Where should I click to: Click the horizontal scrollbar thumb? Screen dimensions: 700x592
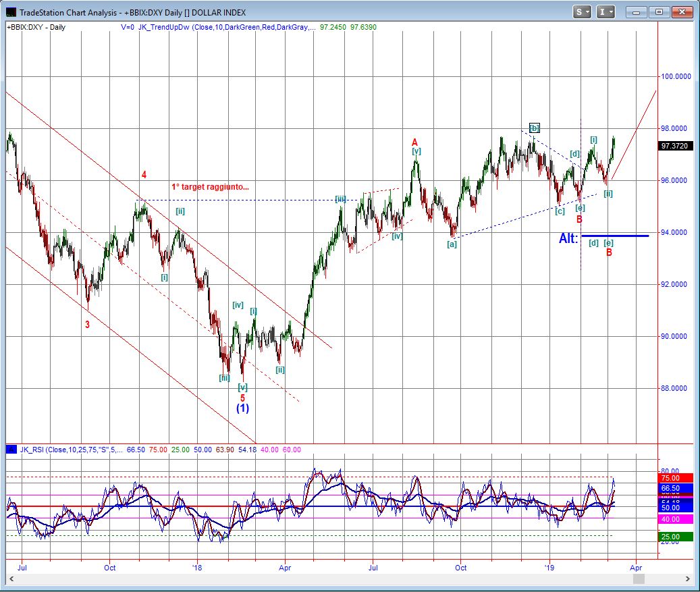639,578
